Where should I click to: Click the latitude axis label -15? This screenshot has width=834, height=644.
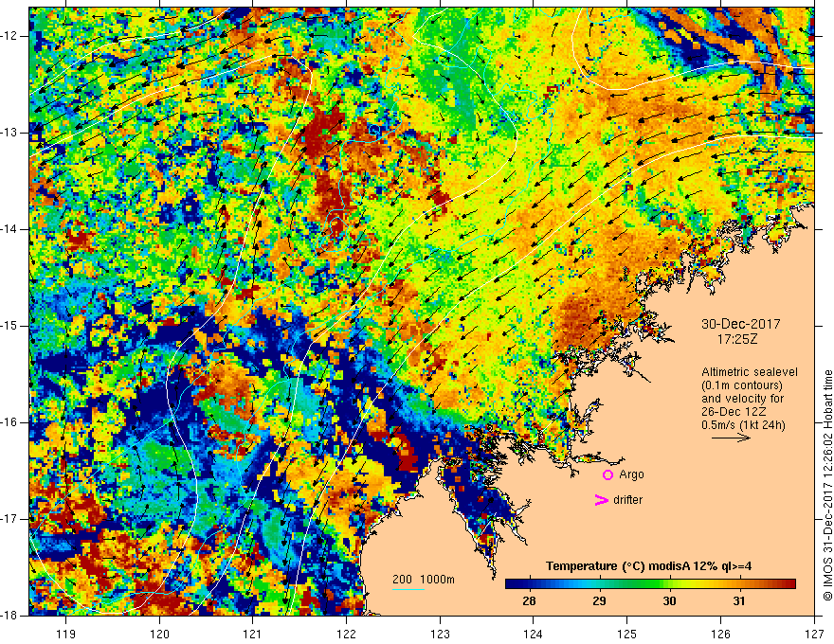pyautogui.click(x=9, y=326)
